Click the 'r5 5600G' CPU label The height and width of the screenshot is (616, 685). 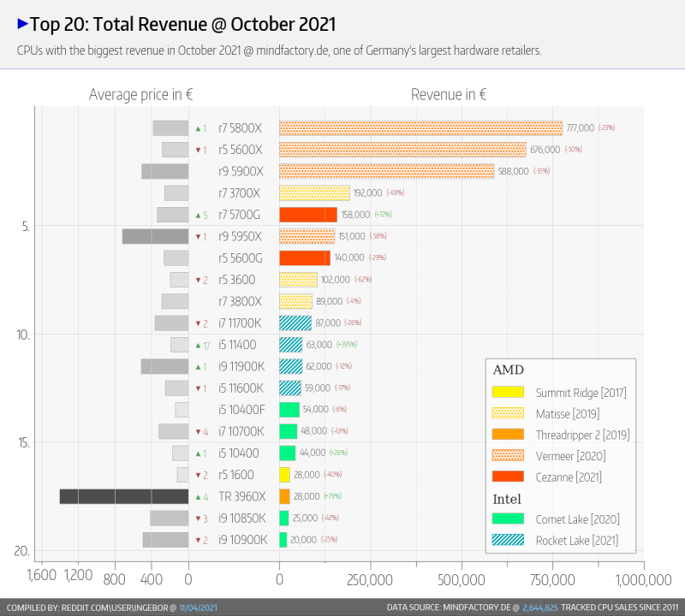coord(241,258)
